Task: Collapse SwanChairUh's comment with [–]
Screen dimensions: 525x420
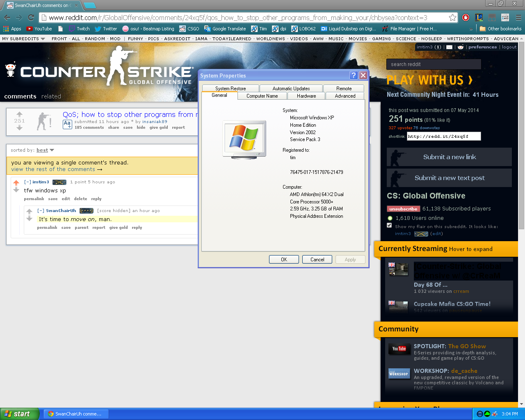Action: (x=41, y=210)
